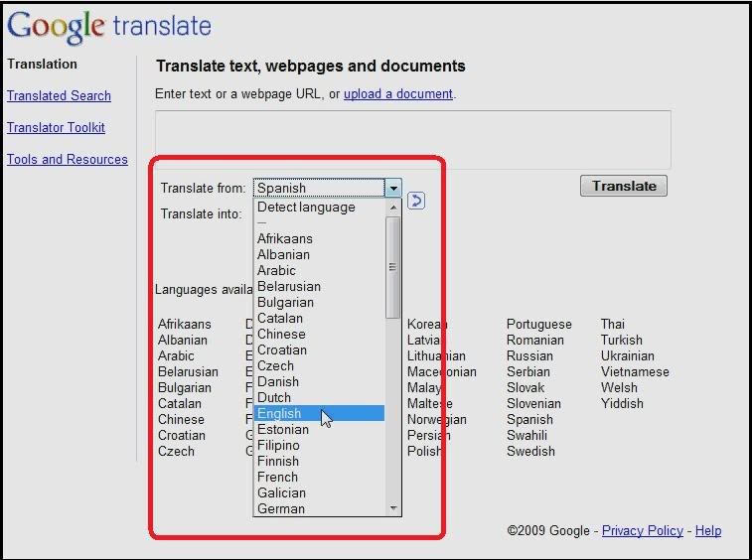Click Serbian in the available languages list
This screenshot has height=560, width=752.
pos(528,371)
